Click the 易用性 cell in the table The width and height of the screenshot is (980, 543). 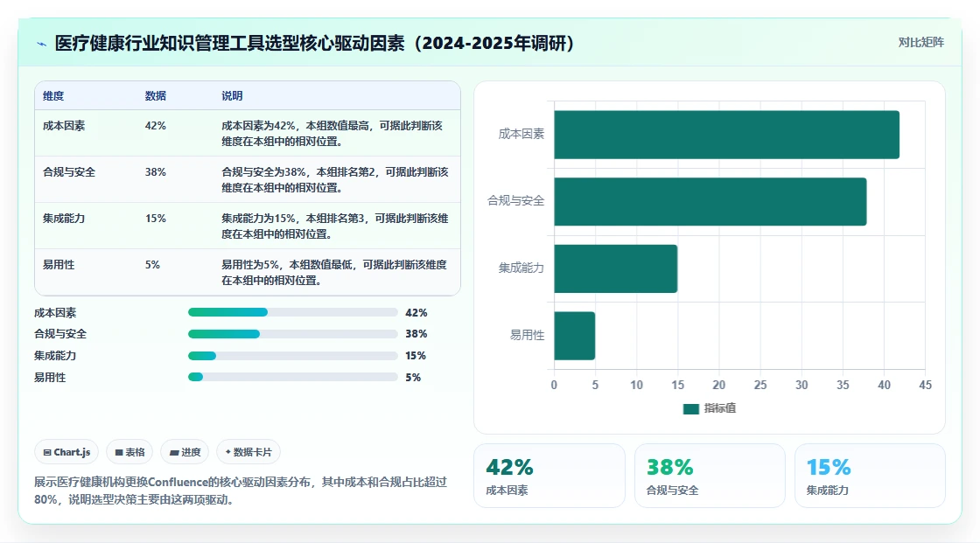[58, 265]
